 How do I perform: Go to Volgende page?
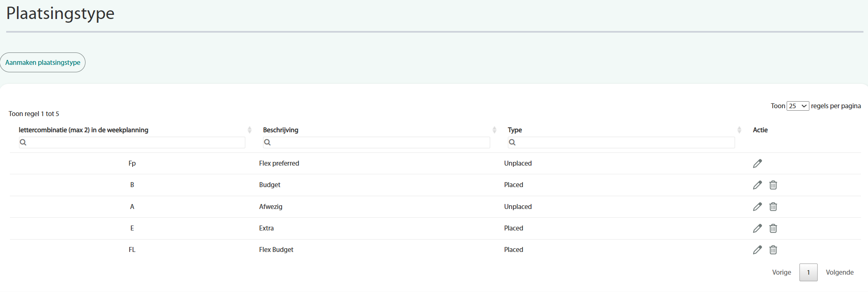click(x=840, y=273)
